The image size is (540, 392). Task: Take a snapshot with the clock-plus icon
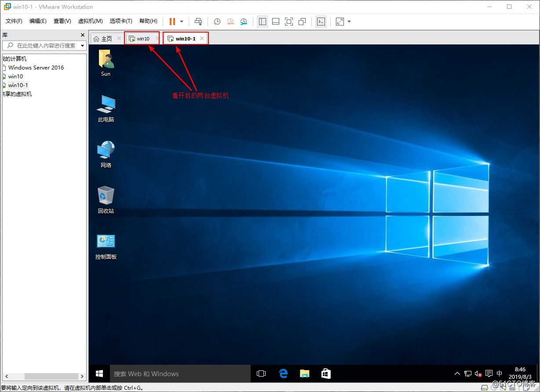217,22
